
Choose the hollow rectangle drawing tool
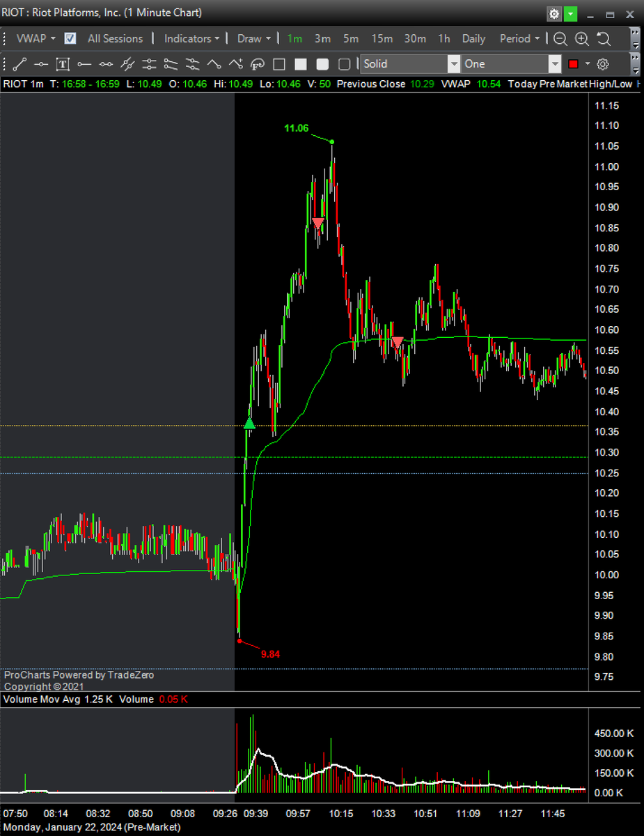coord(281,63)
